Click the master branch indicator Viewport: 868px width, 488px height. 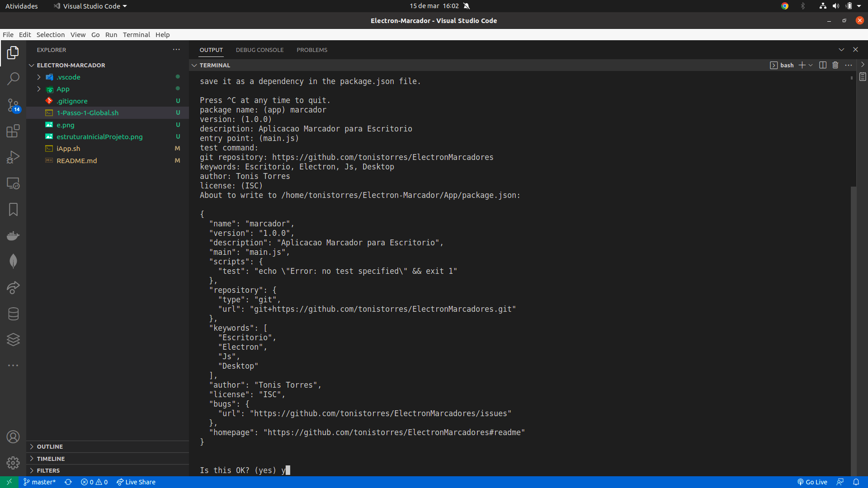[39, 482]
